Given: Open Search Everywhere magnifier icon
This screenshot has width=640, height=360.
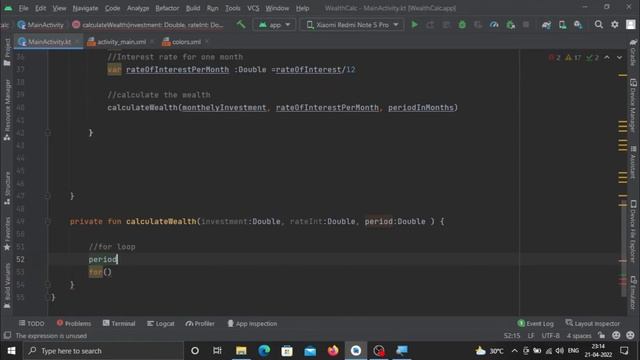Looking at the screenshot, I should (598, 24).
